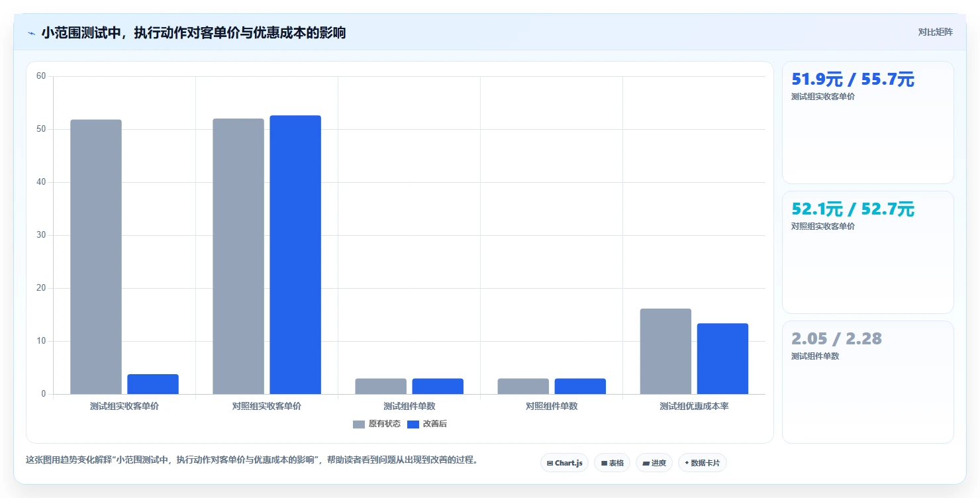Click the card caption 测试组实收客单价

pos(823,97)
